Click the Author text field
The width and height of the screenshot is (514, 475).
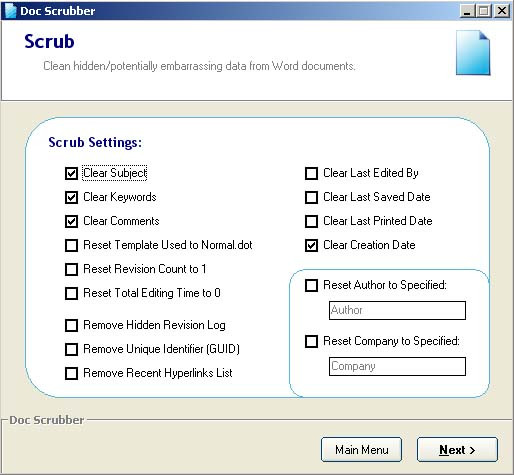[x=397, y=310]
